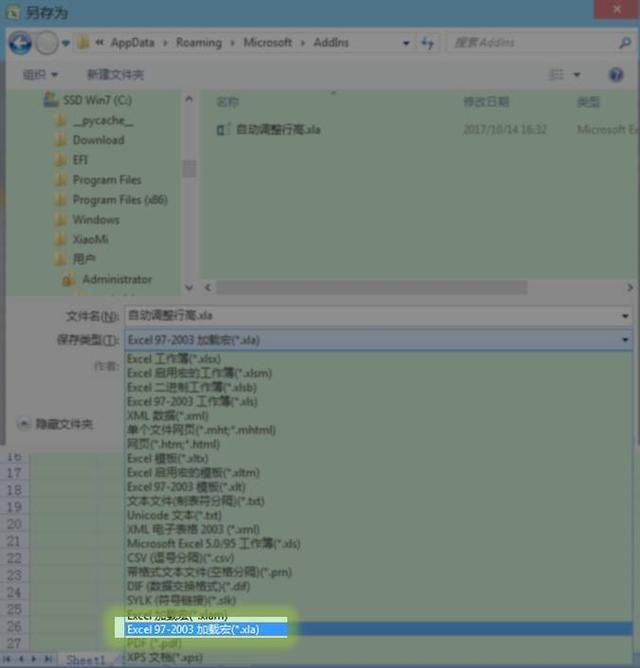The height and width of the screenshot is (668, 640).
Task: Navigate to Roaming in the breadcrumb
Action: [x=199, y=43]
